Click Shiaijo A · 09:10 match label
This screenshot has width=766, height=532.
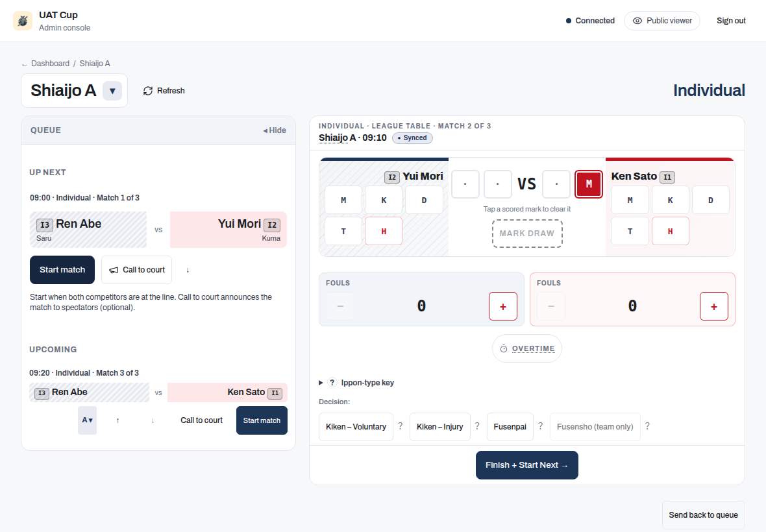(x=352, y=138)
